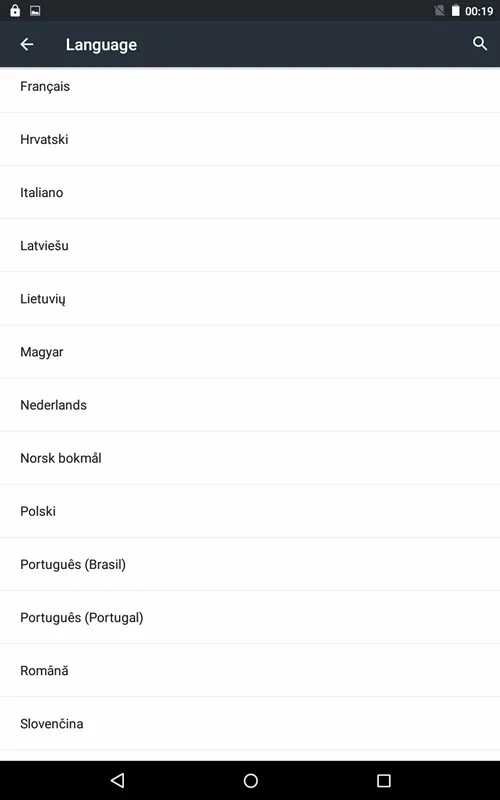
Task: Choose Italiano from the list
Action: [x=250, y=192]
